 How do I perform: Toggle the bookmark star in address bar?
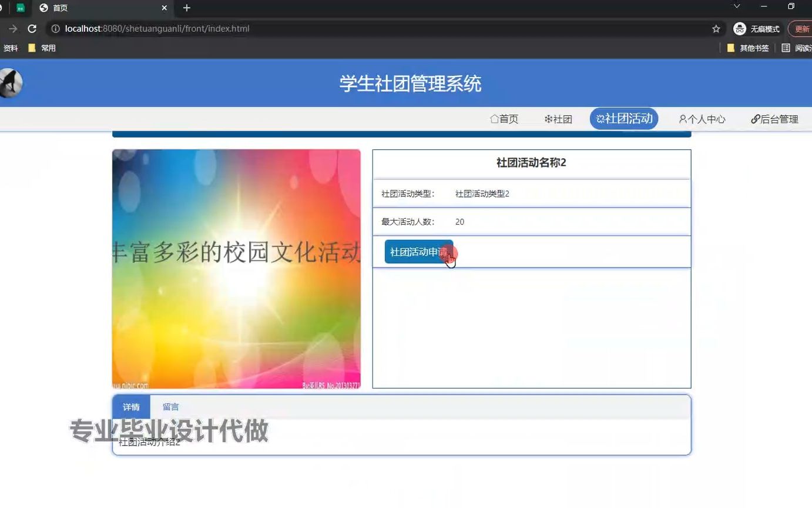tap(717, 28)
